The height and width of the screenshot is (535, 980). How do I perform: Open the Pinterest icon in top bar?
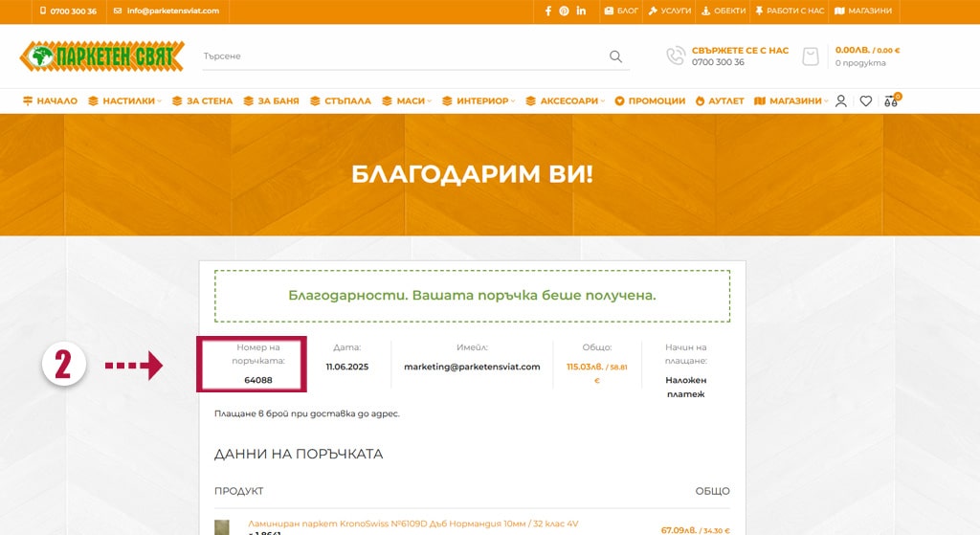tap(564, 11)
